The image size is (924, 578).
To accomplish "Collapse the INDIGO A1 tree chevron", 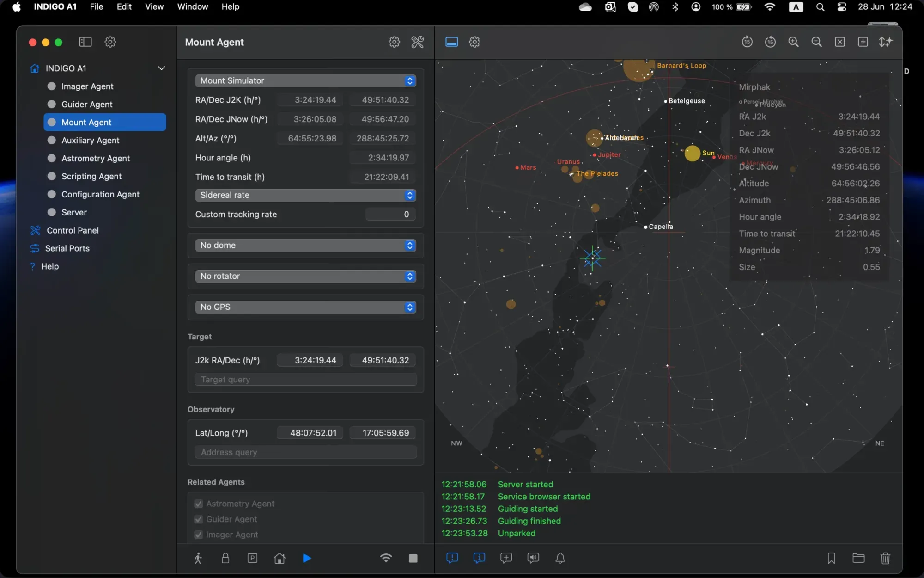I will click(x=161, y=68).
